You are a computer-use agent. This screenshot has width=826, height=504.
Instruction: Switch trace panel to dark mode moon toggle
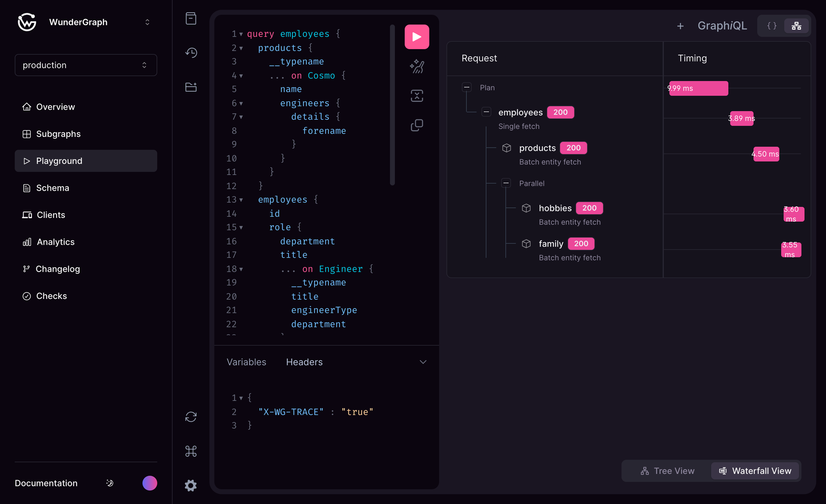pos(109,483)
